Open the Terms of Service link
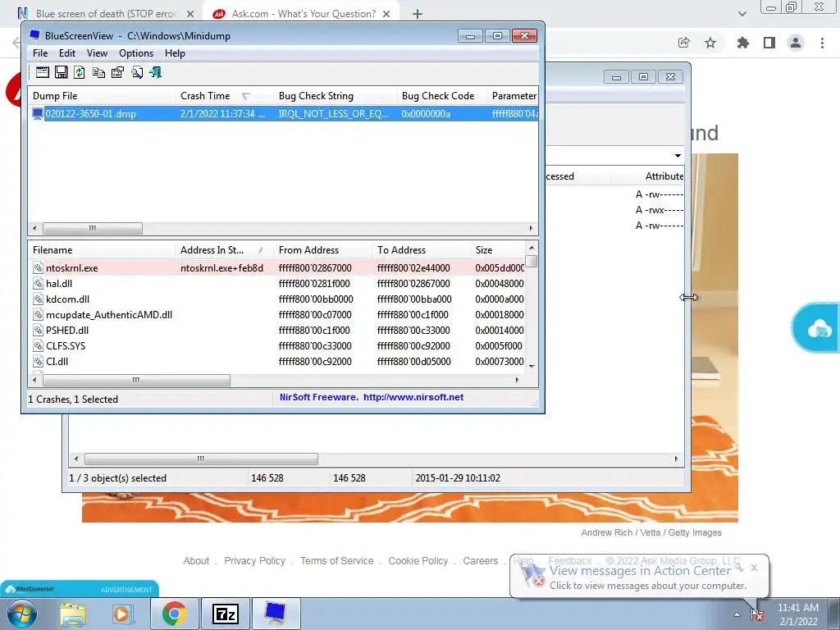The height and width of the screenshot is (630, 840). 336,561
